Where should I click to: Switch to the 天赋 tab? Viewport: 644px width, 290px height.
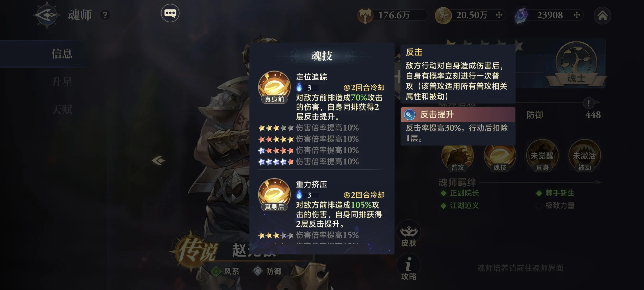62,110
